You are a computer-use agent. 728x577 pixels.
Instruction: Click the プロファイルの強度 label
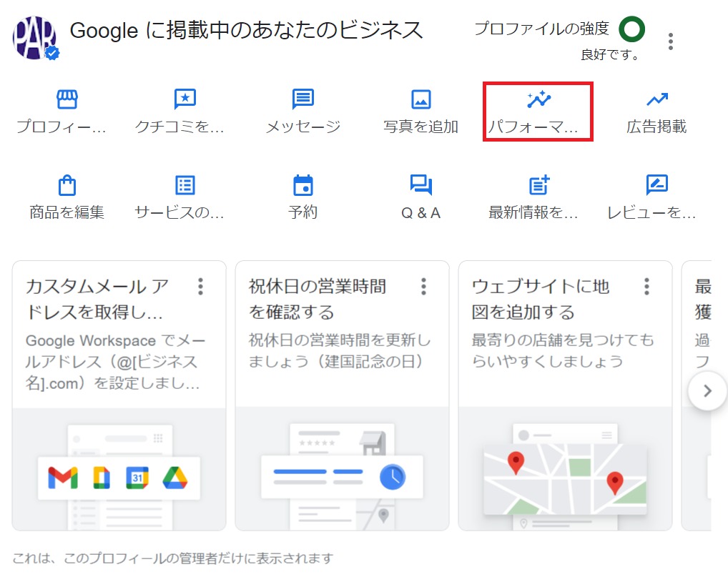[x=541, y=29]
